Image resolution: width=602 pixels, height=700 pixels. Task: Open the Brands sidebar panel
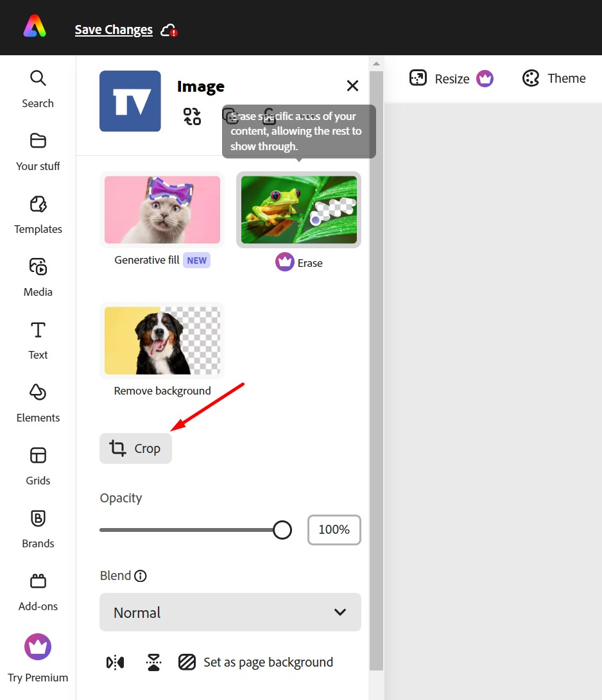point(38,529)
